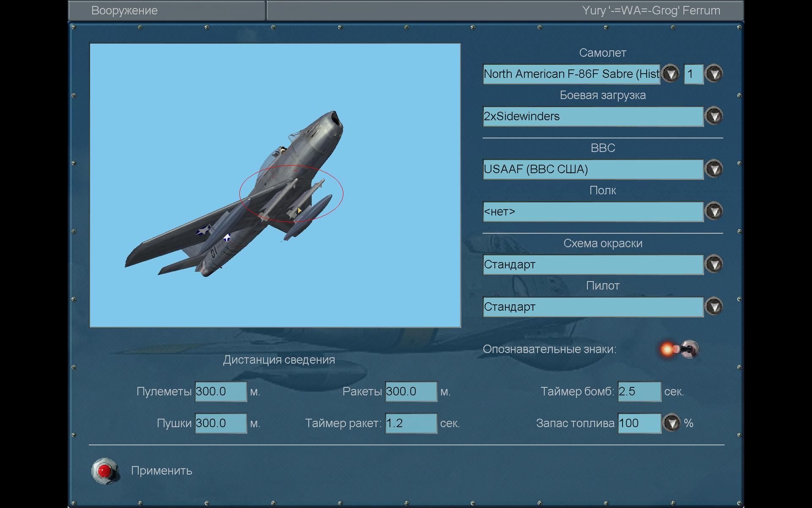Click the Пулеметы convergence distance field
812x508 pixels.
click(x=220, y=392)
